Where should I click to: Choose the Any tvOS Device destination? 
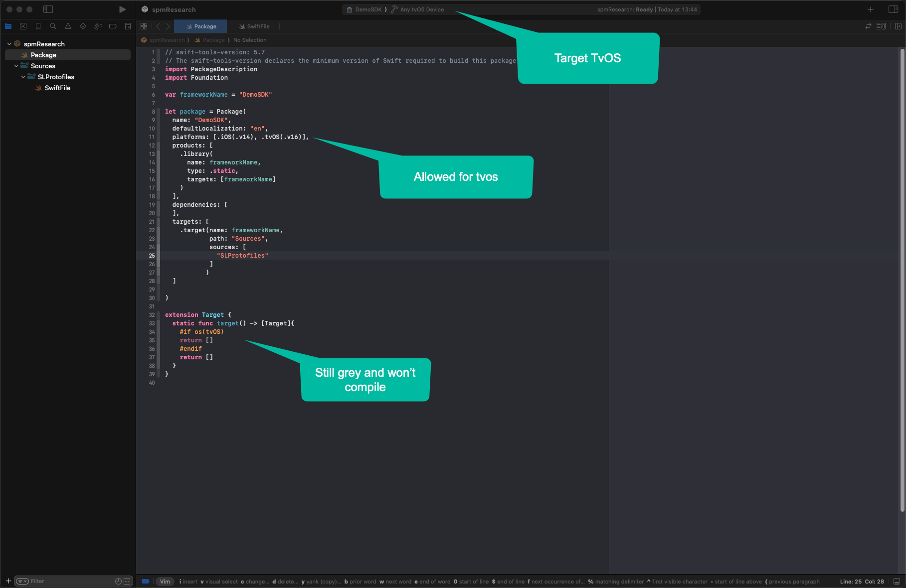[x=418, y=9]
